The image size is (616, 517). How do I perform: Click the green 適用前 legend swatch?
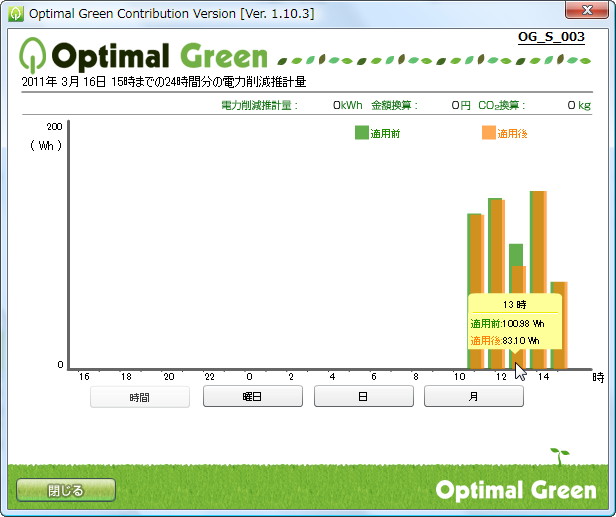361,132
